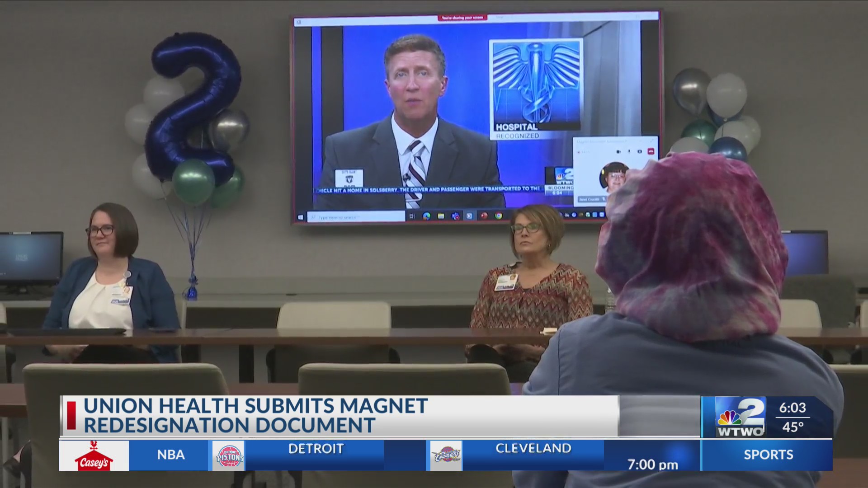The image size is (868, 488).
Task: Open File Explorer from the taskbar
Action: 441,216
